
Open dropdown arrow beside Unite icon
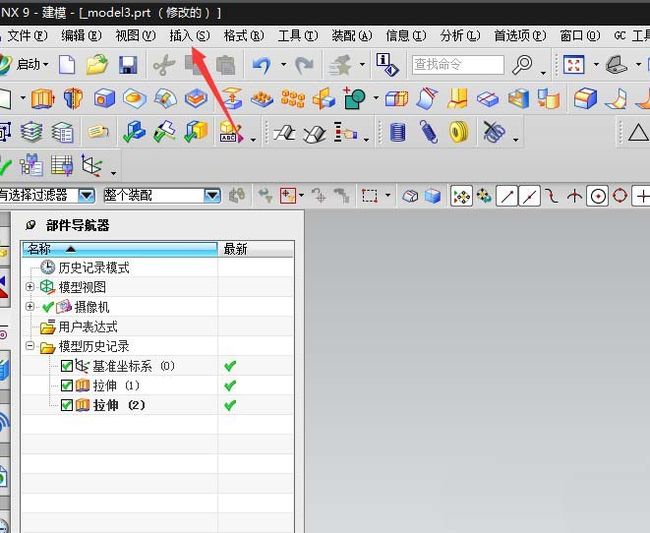click(x=376, y=98)
